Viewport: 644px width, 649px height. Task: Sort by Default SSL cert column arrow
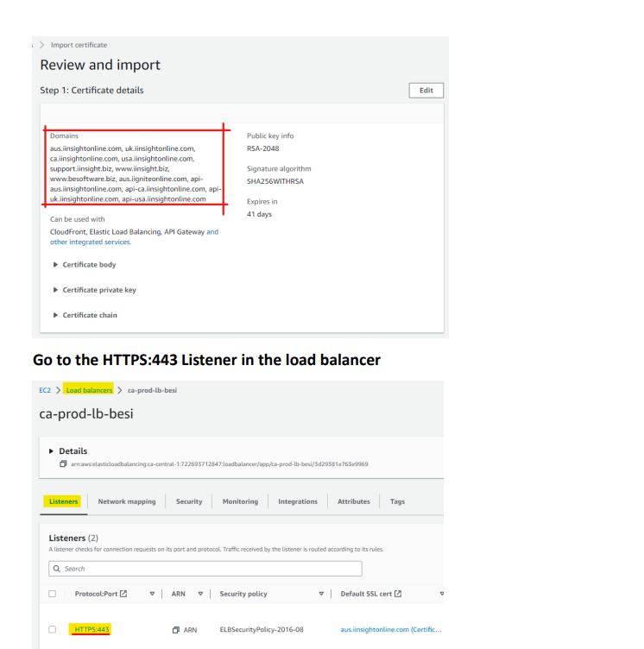click(441, 594)
